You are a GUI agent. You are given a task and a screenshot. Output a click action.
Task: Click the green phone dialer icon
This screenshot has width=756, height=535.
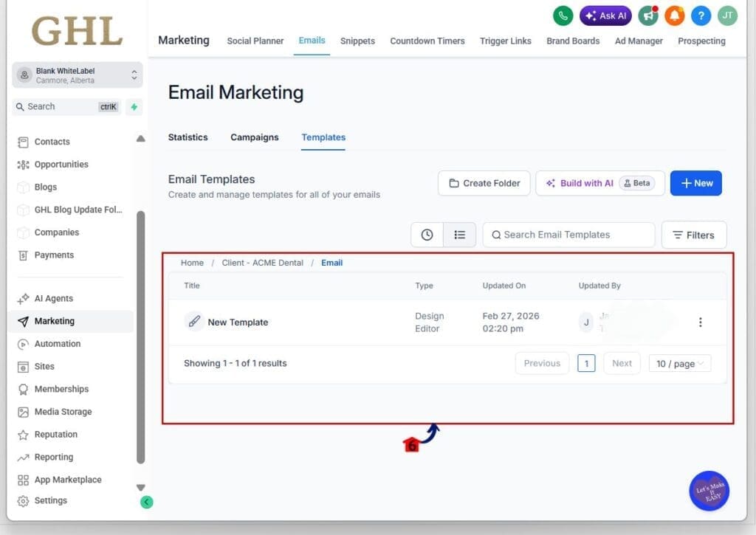coord(563,15)
